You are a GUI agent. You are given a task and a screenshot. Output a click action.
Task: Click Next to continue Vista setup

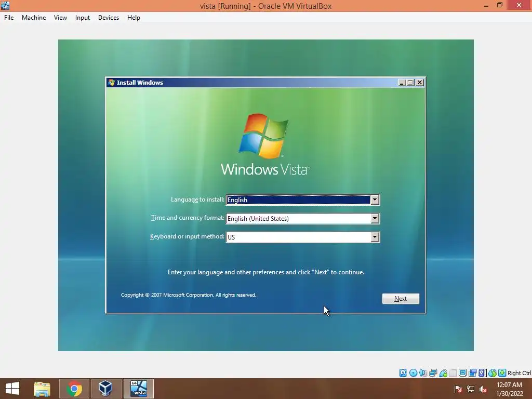[x=401, y=299]
